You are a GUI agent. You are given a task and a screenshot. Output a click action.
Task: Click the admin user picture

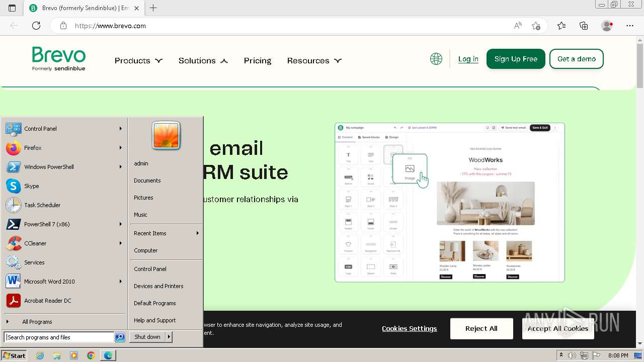coord(166,136)
